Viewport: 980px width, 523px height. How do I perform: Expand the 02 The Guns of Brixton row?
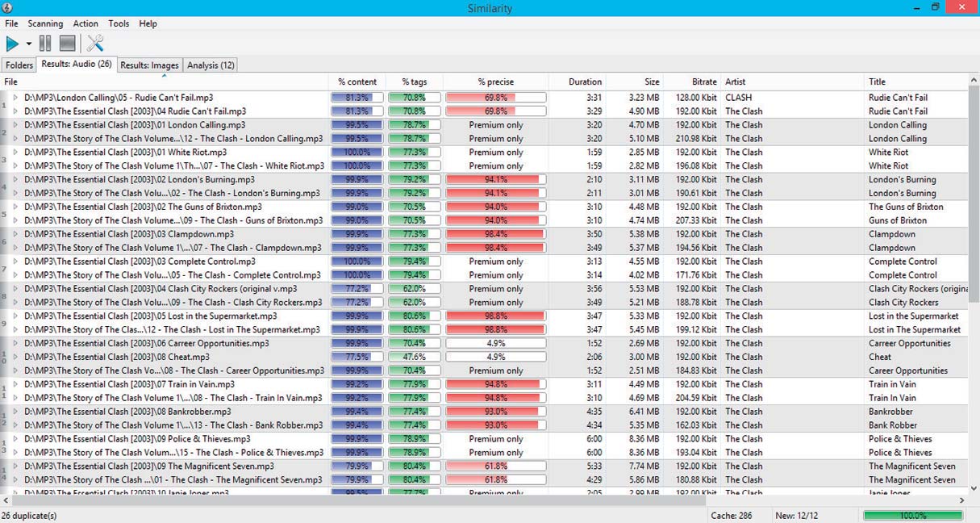(x=15, y=207)
